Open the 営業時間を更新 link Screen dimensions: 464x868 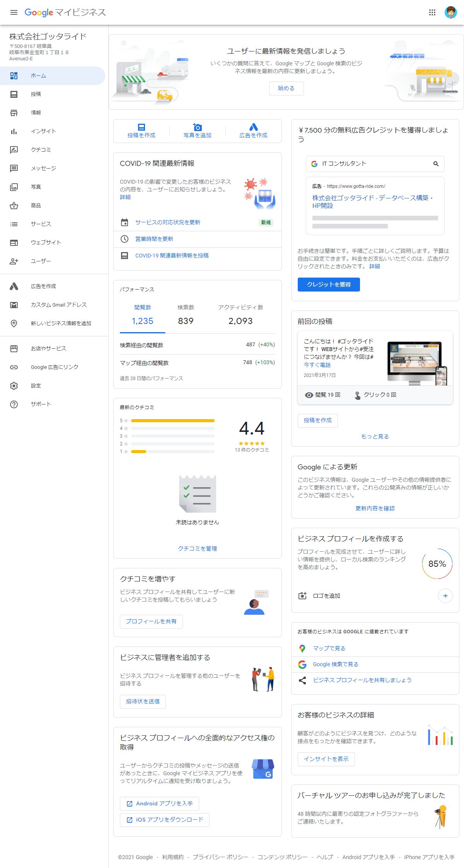[x=154, y=239]
